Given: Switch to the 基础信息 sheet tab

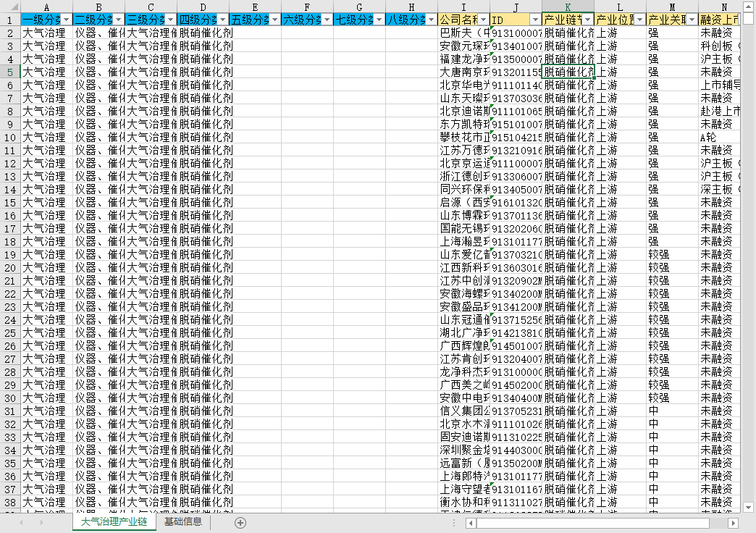Looking at the screenshot, I should click(x=182, y=522).
